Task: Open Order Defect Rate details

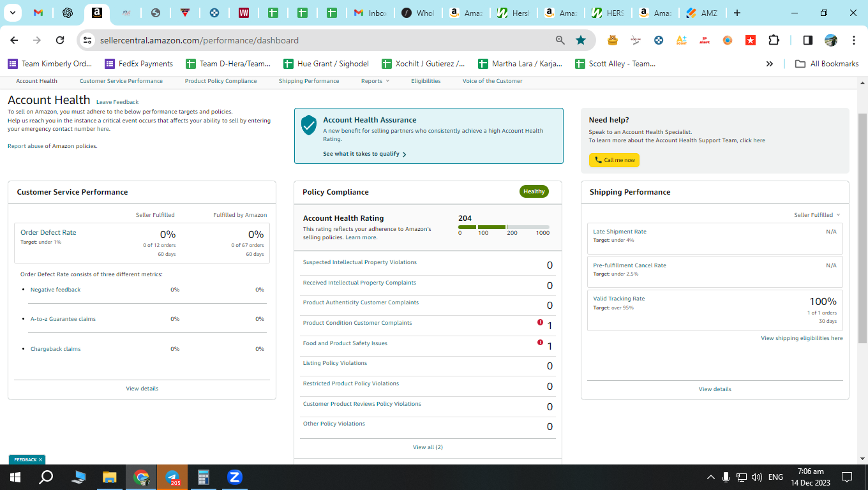Action: pos(49,233)
